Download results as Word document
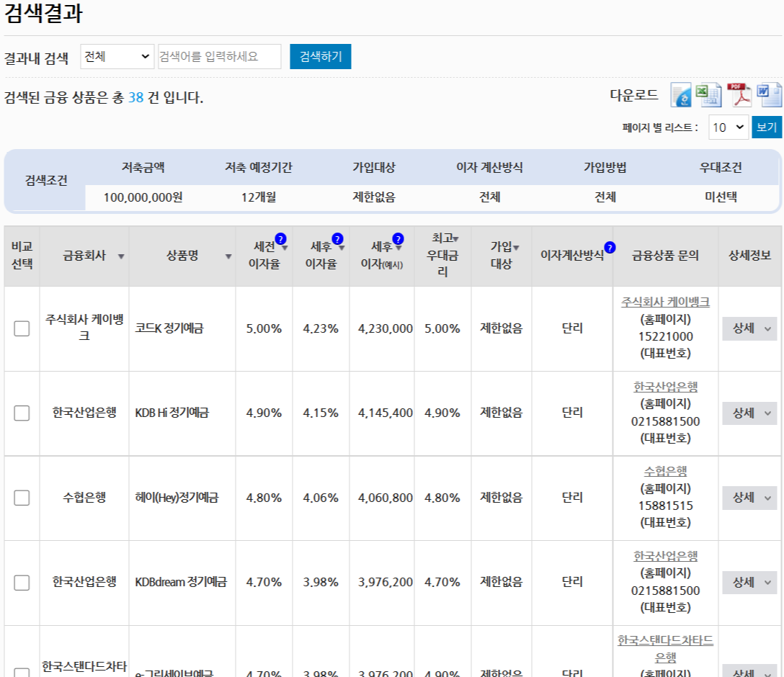The height and width of the screenshot is (677, 784). 769,95
